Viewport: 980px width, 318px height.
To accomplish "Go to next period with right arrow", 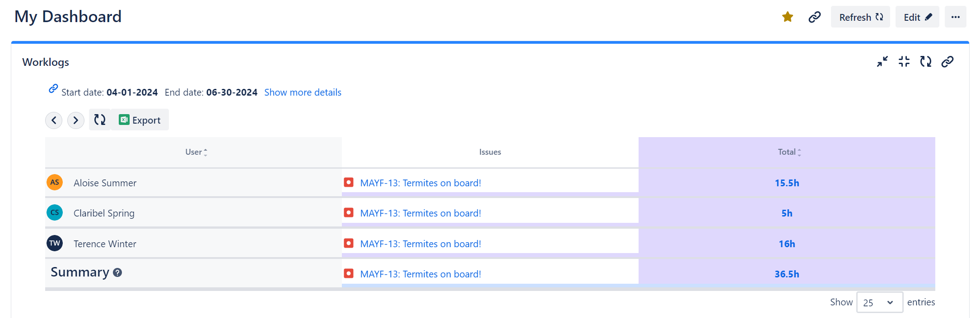I will click(76, 120).
